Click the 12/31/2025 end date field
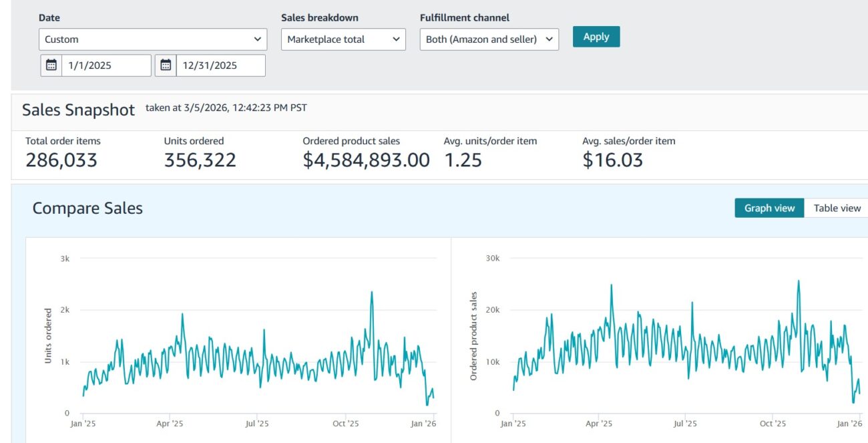The height and width of the screenshot is (443, 868). pyautogui.click(x=220, y=65)
